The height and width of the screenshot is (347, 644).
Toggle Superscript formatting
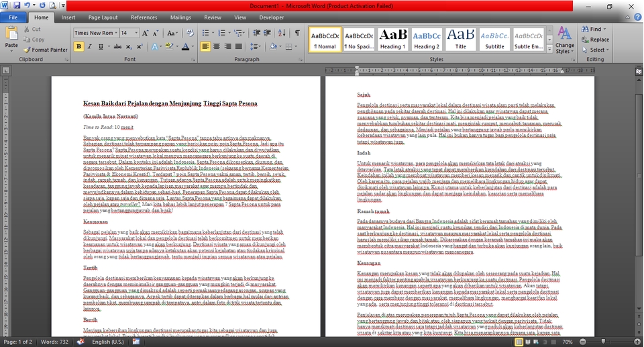tap(140, 46)
